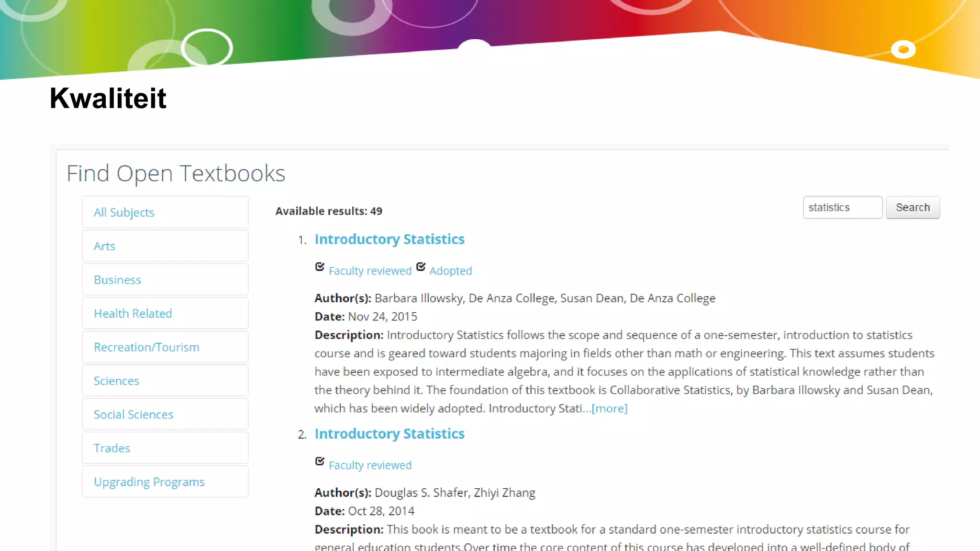This screenshot has height=551, width=980.
Task: Click the second result's Faculty reviewed check icon
Action: tap(320, 462)
